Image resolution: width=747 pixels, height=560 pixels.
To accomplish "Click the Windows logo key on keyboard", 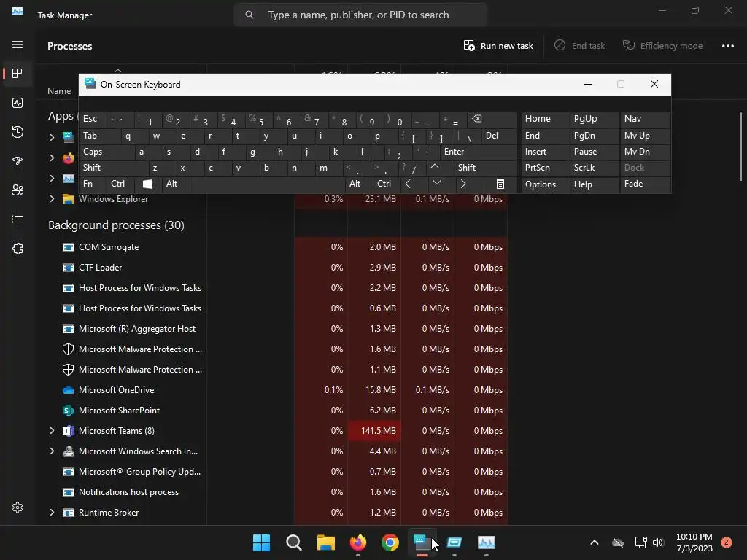I will coord(148,184).
